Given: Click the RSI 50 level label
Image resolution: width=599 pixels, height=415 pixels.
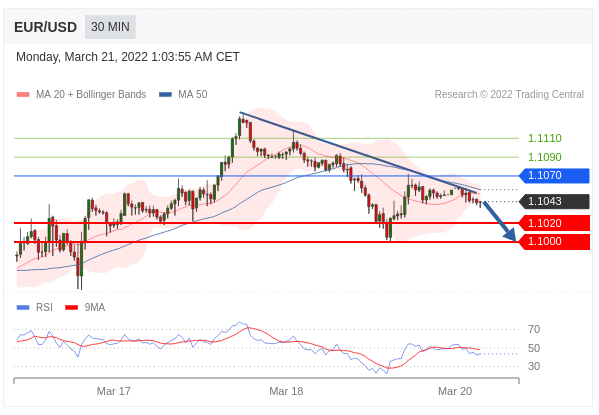Looking at the screenshot, I should pos(534,349).
